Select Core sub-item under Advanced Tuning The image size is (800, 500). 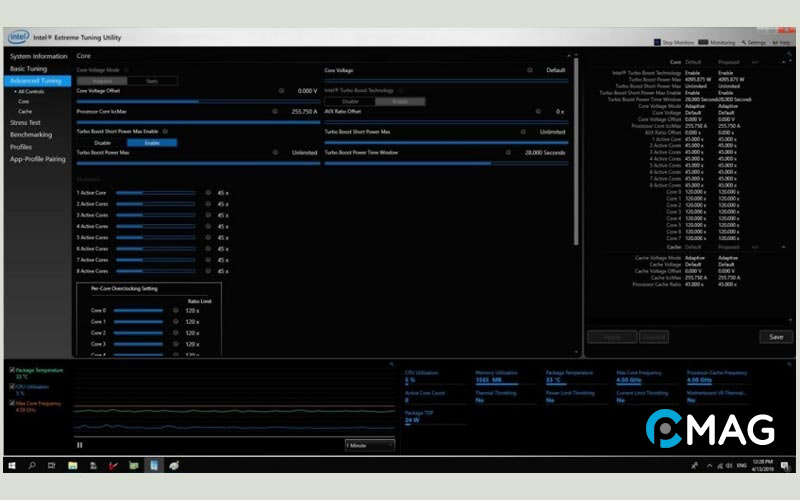pos(23,102)
